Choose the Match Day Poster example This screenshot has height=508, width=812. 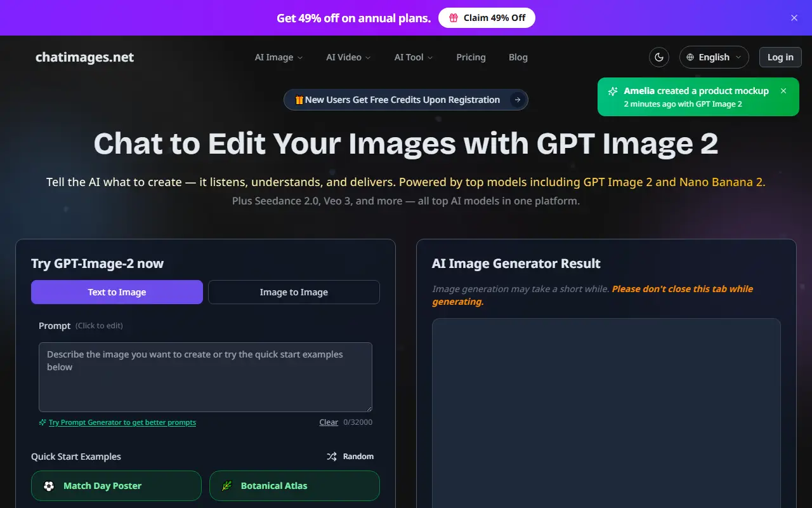116,486
